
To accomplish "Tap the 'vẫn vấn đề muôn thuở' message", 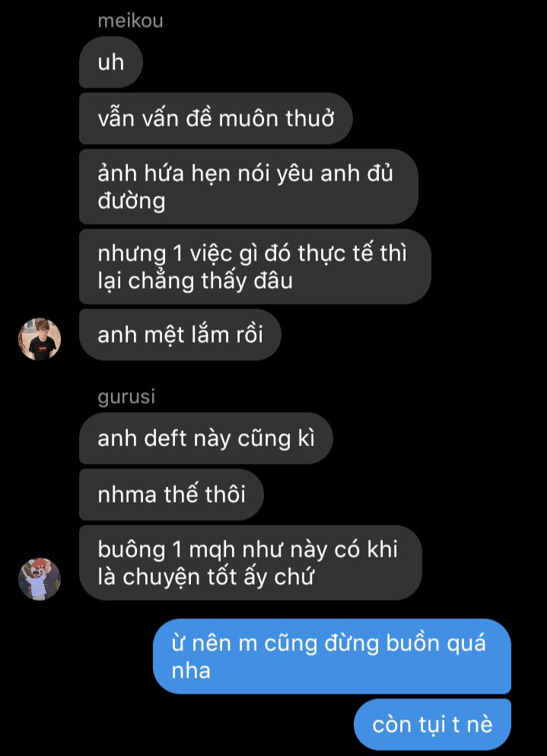I will click(x=216, y=119).
